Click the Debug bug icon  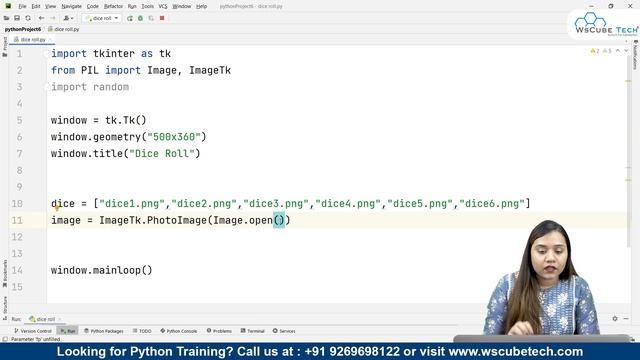click(x=140, y=18)
